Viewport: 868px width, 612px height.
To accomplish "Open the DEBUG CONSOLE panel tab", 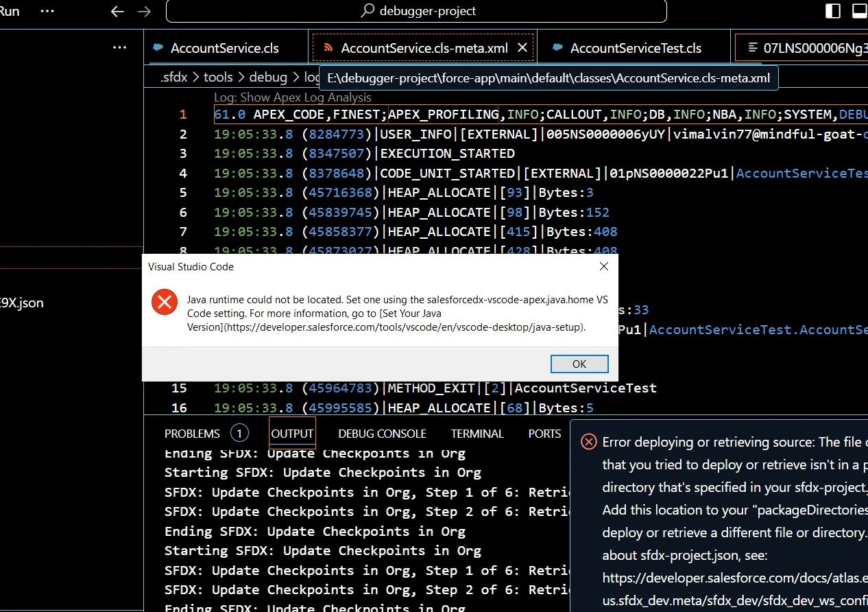I will pyautogui.click(x=382, y=434).
